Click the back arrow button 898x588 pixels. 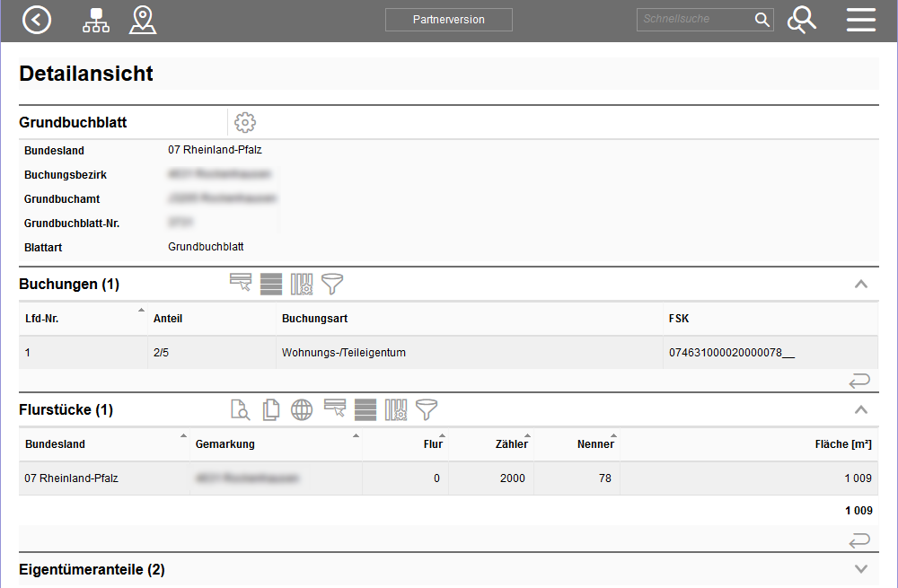[37, 20]
